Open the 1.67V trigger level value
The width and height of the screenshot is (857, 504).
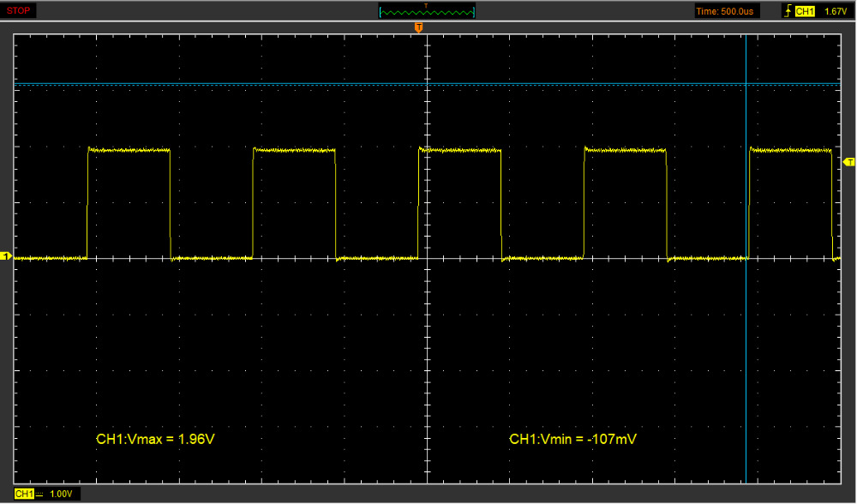835,11
